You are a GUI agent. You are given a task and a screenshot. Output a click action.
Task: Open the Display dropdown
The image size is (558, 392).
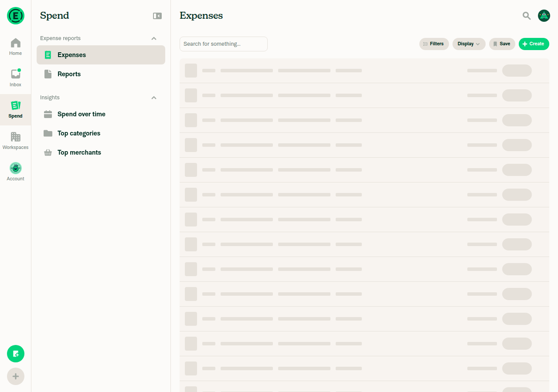pyautogui.click(x=469, y=44)
